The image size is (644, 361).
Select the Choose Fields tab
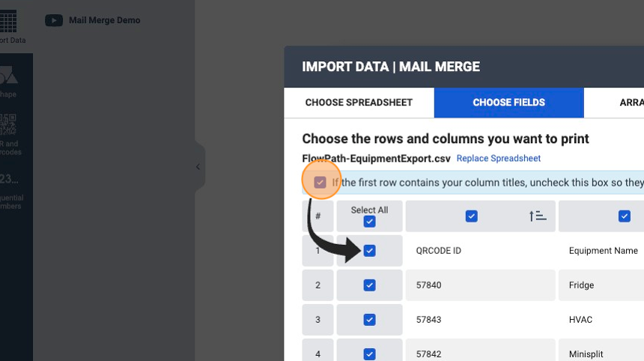509,103
